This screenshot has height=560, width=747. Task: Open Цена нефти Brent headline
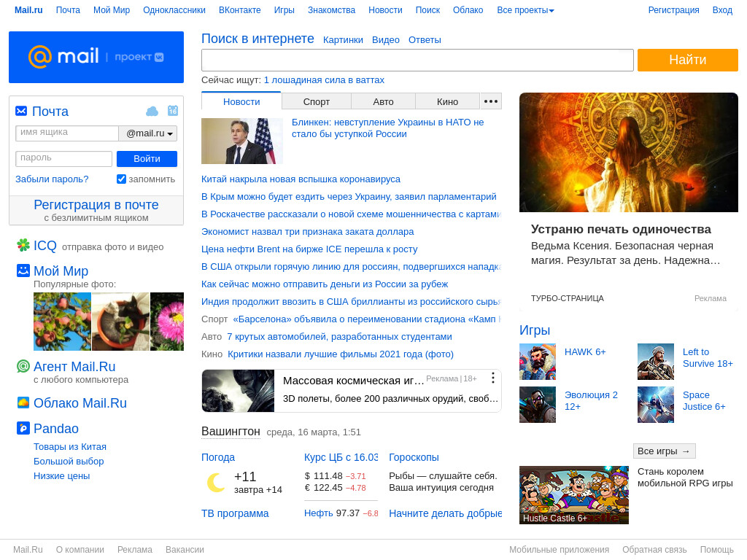tap(309, 249)
